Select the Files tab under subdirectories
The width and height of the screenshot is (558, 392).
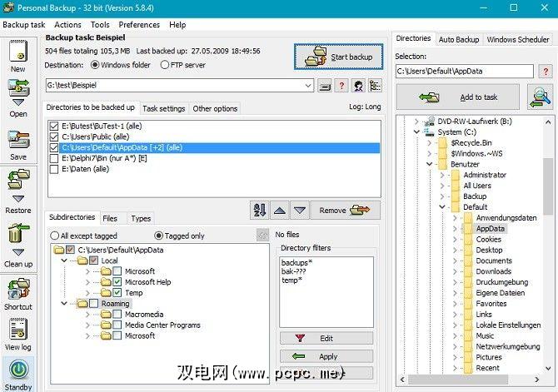click(x=110, y=218)
